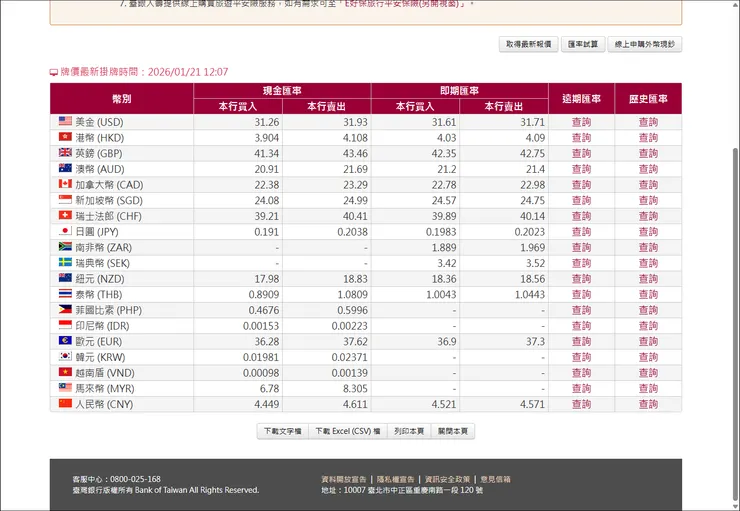Open GBP historical rate 查詢 link

[648, 153]
